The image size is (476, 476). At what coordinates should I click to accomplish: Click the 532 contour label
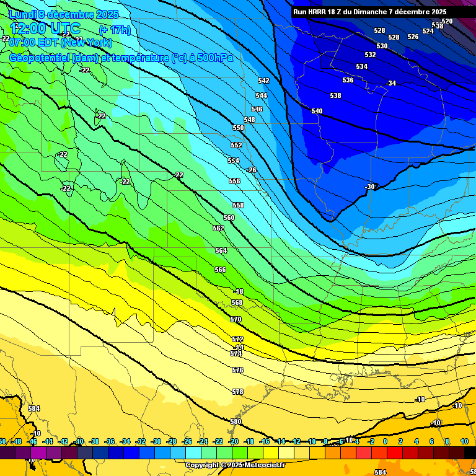tap(370, 55)
